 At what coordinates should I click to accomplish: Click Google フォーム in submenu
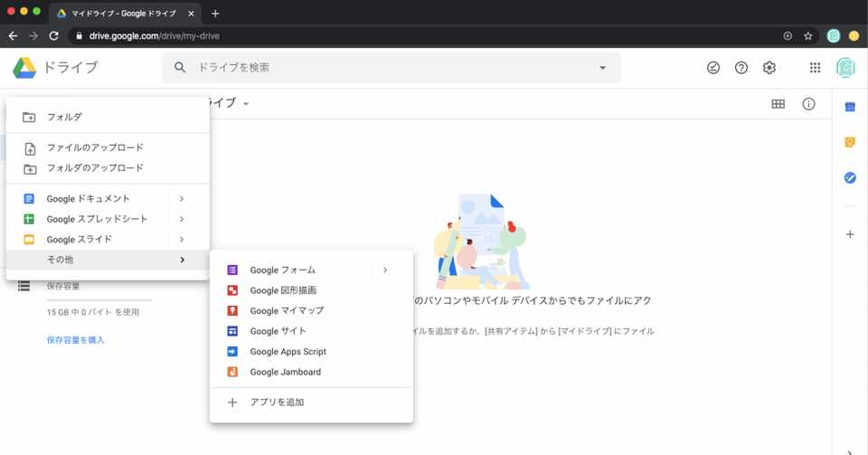[x=292, y=270]
